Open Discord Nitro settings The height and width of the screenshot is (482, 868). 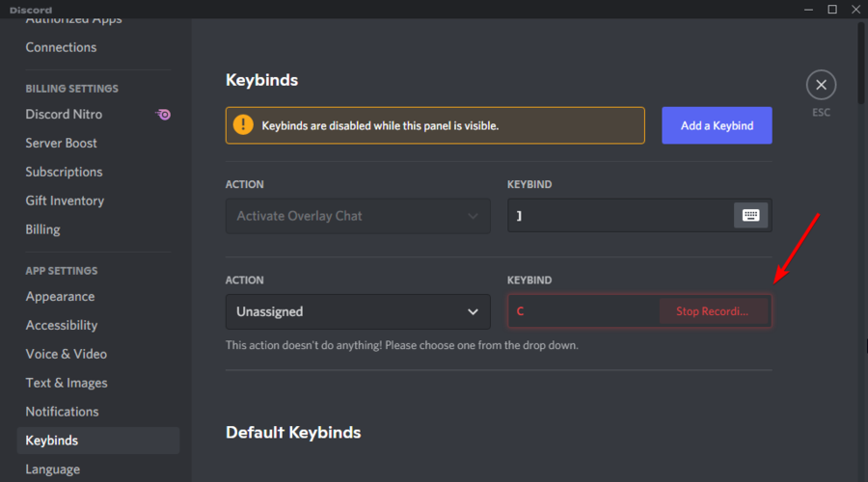64,114
